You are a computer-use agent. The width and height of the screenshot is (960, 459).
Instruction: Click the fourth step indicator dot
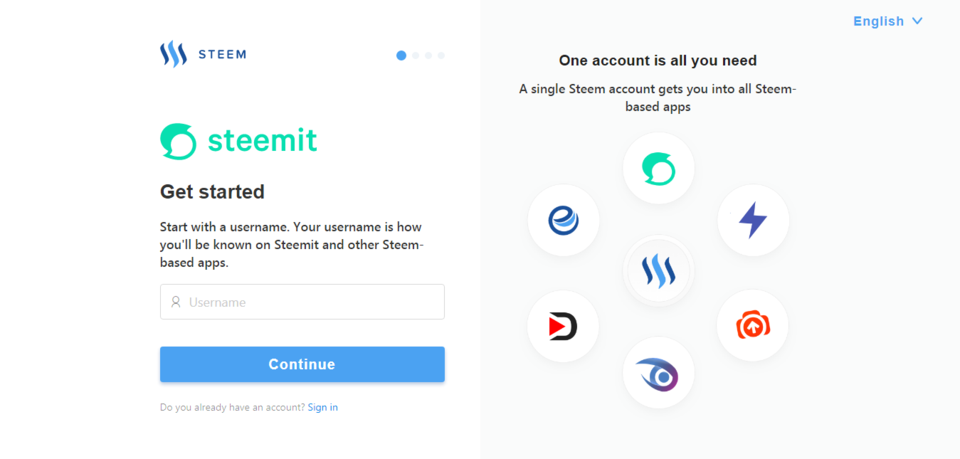pos(441,55)
